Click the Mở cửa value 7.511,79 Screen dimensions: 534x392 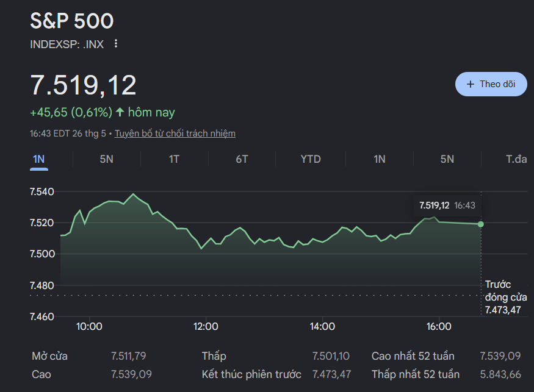point(128,356)
